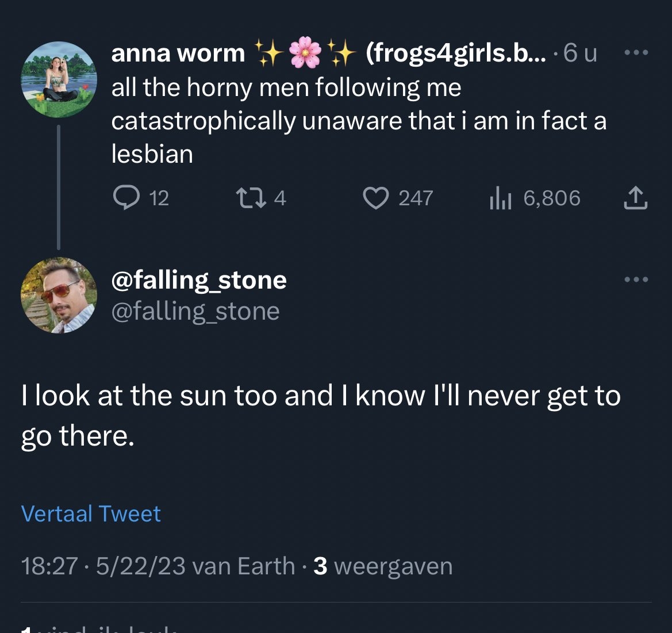672x633 pixels.
Task: Click the "anna worm" display name
Action: [178, 53]
